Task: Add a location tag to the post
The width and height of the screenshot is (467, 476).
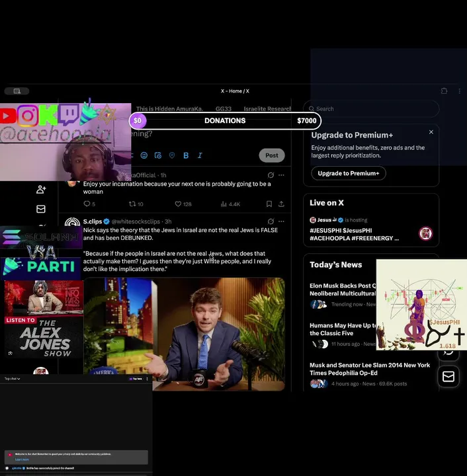Action: 172,155
